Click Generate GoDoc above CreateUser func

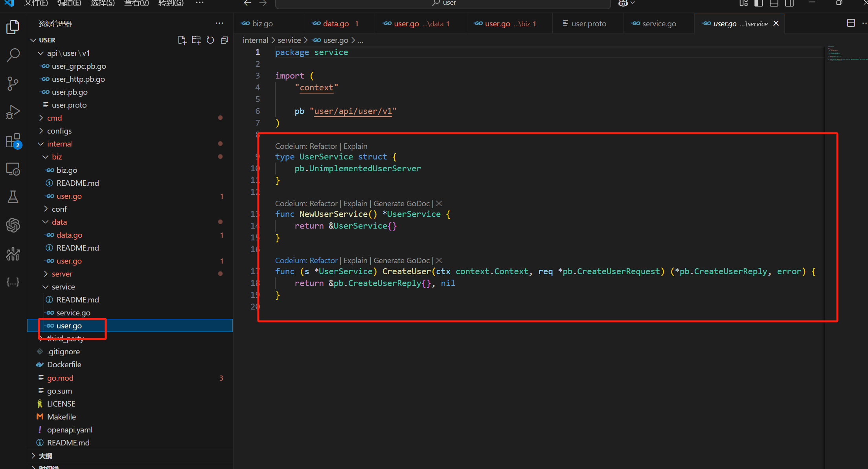[x=401, y=260]
